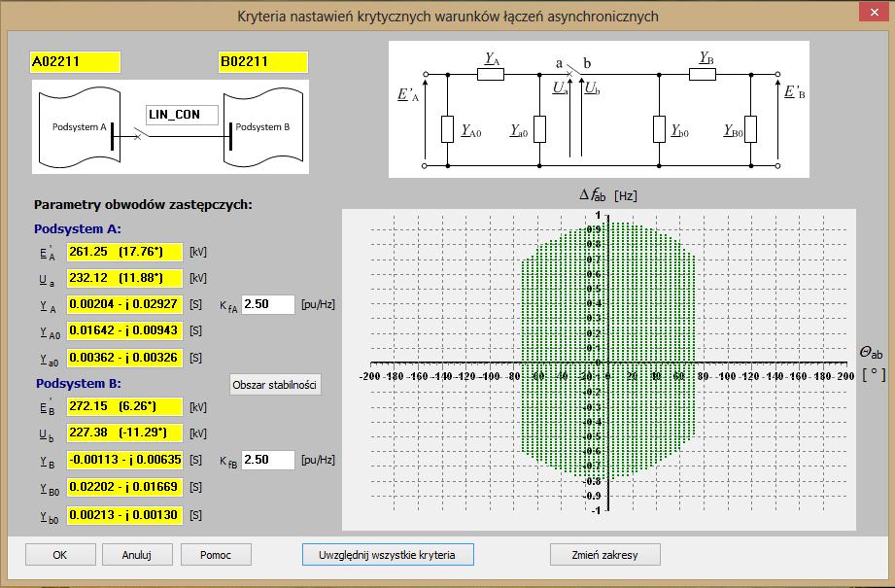The image size is (895, 588).
Task: Edit the KfB coefficient input field
Action: (x=267, y=460)
